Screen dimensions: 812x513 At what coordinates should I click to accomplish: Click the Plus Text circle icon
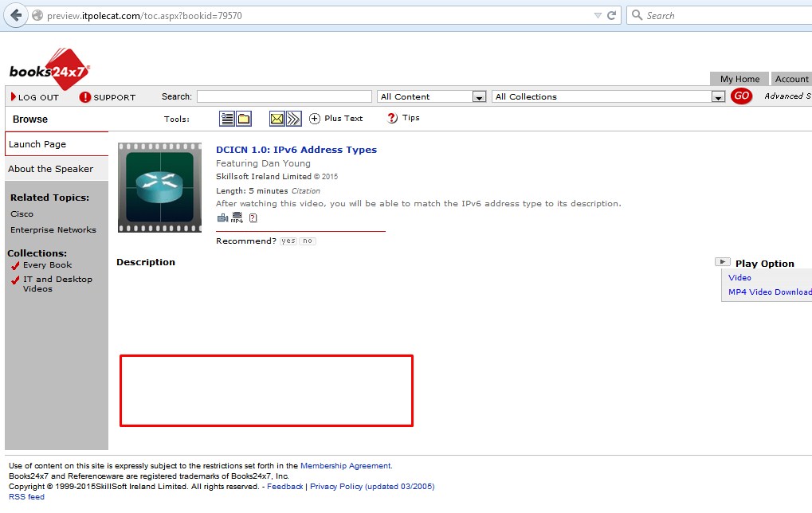click(x=314, y=119)
